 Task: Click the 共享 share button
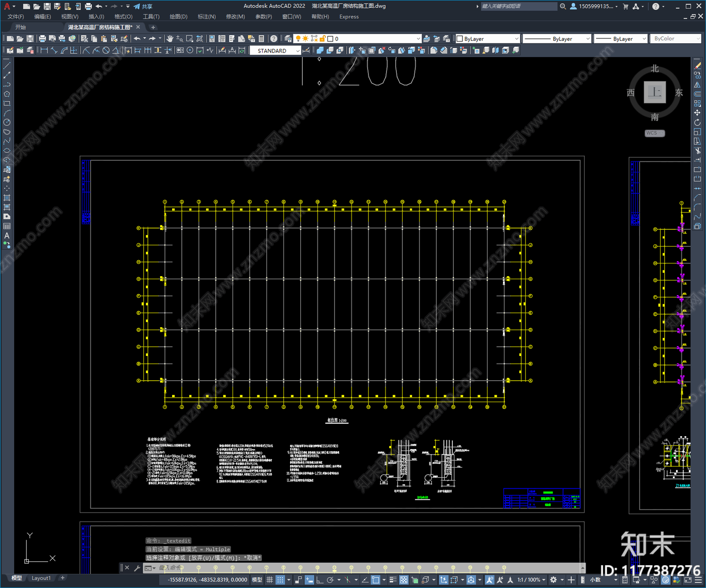[x=143, y=6]
